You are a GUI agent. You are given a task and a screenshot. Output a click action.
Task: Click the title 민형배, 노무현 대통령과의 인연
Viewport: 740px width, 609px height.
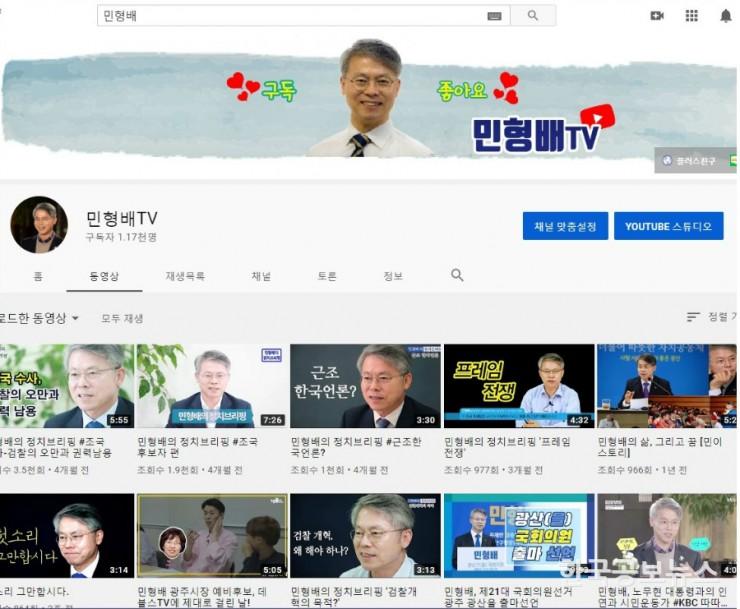[x=663, y=597]
